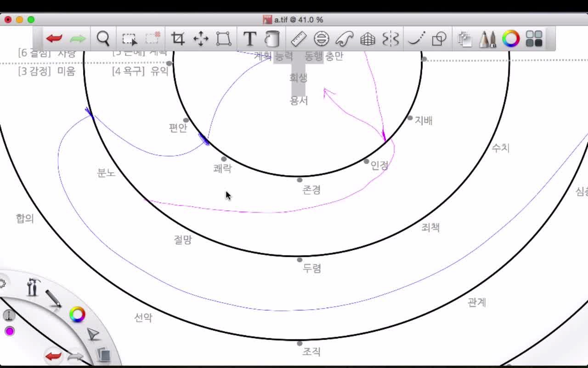
Task: Click the green Redo arrow in top toolbar
Action: coord(78,39)
